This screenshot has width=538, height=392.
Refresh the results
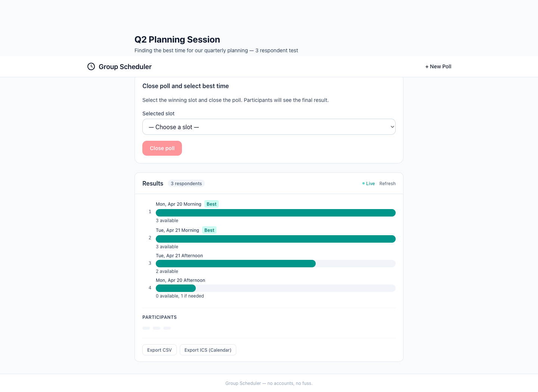point(387,184)
